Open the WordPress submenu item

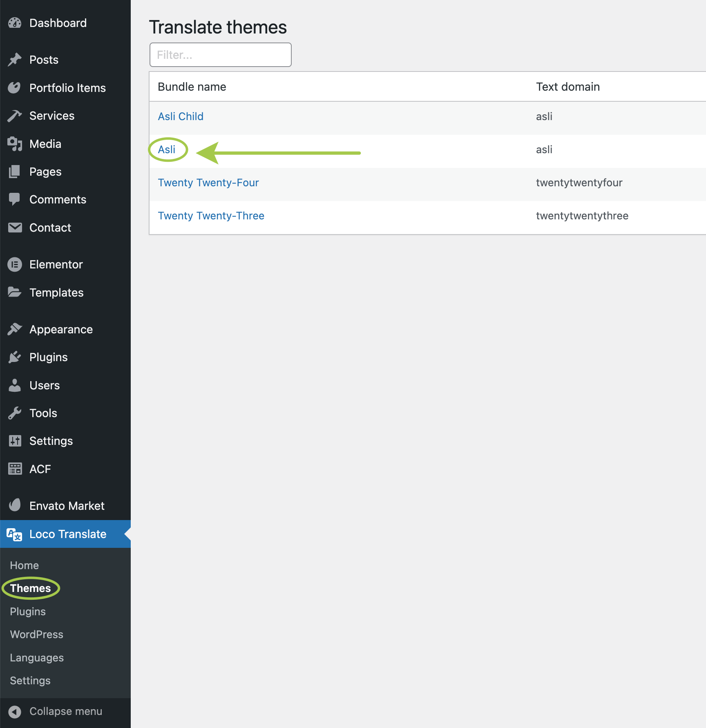pos(37,634)
